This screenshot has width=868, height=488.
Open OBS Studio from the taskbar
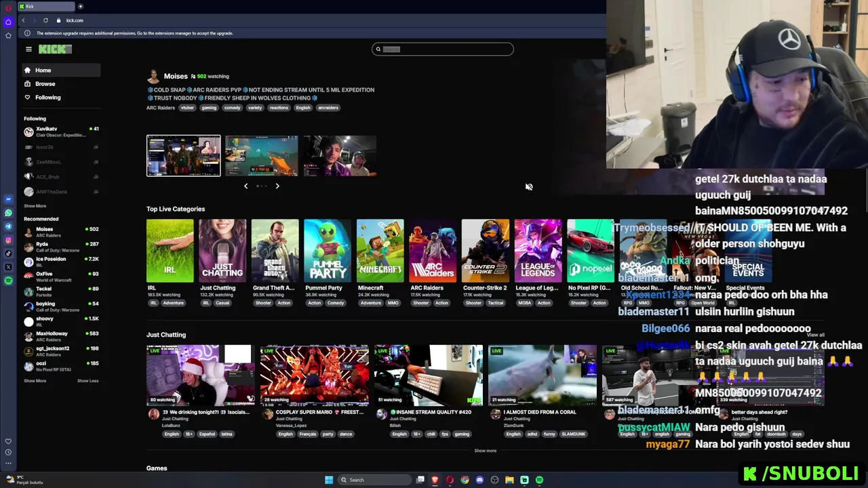[x=494, y=480]
